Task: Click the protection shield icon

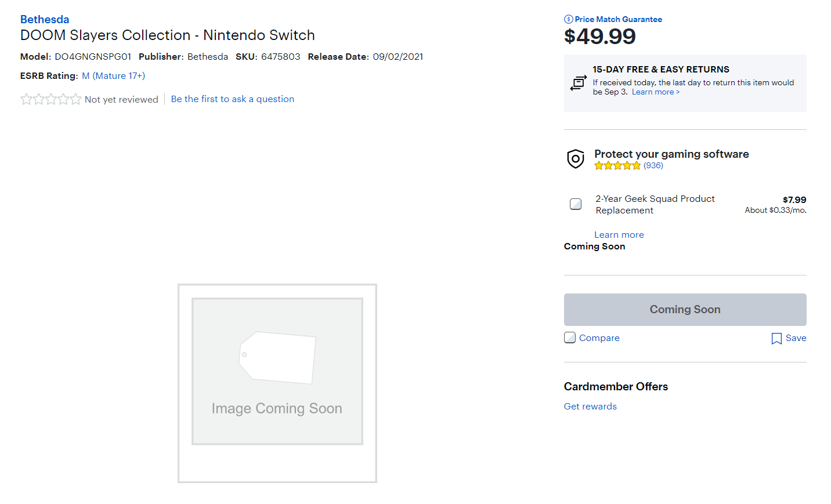Action: (575, 159)
